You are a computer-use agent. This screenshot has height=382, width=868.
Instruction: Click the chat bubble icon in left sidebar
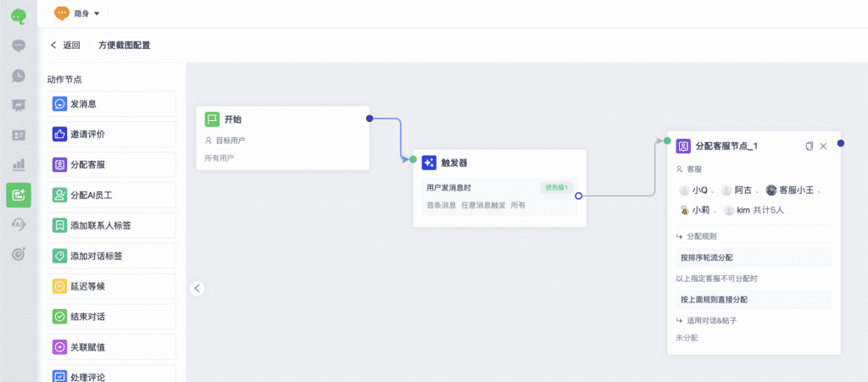click(x=19, y=46)
